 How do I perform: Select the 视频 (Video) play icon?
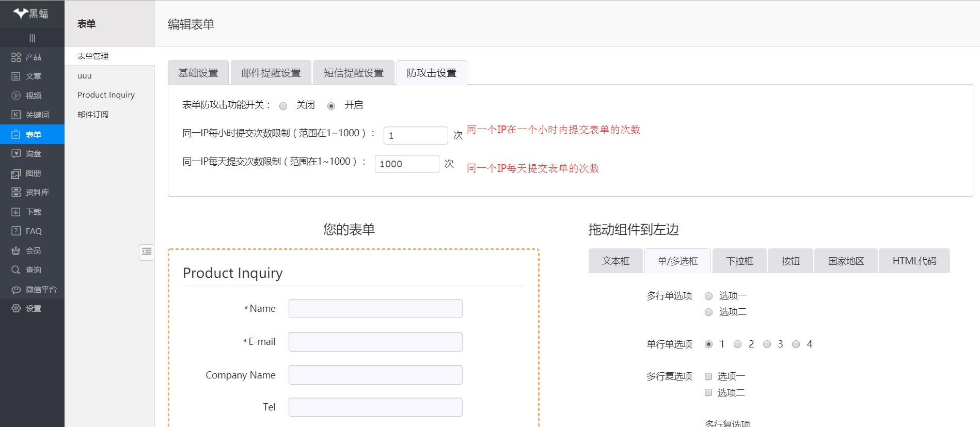[x=16, y=96]
